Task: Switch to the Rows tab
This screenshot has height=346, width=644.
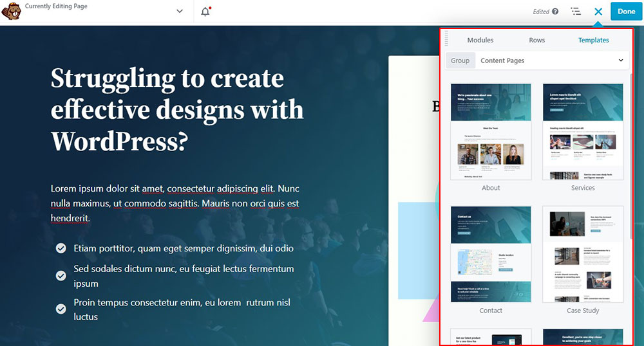Action: [537, 40]
